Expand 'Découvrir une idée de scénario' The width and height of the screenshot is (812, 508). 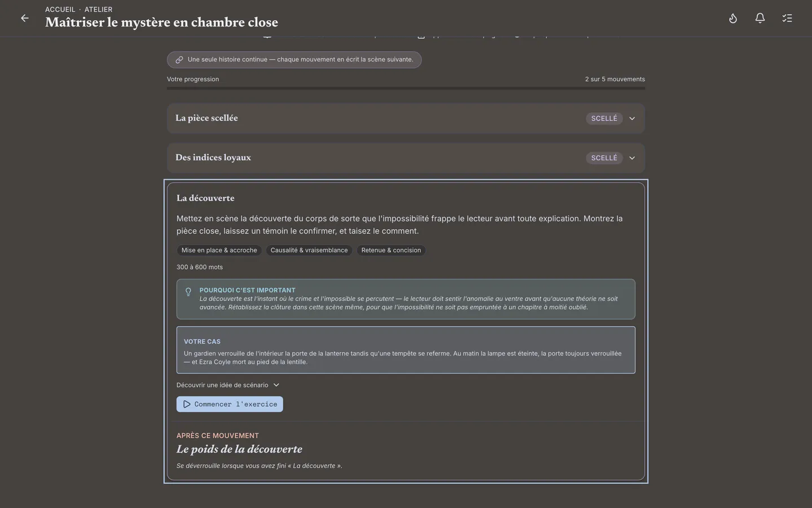click(x=228, y=385)
